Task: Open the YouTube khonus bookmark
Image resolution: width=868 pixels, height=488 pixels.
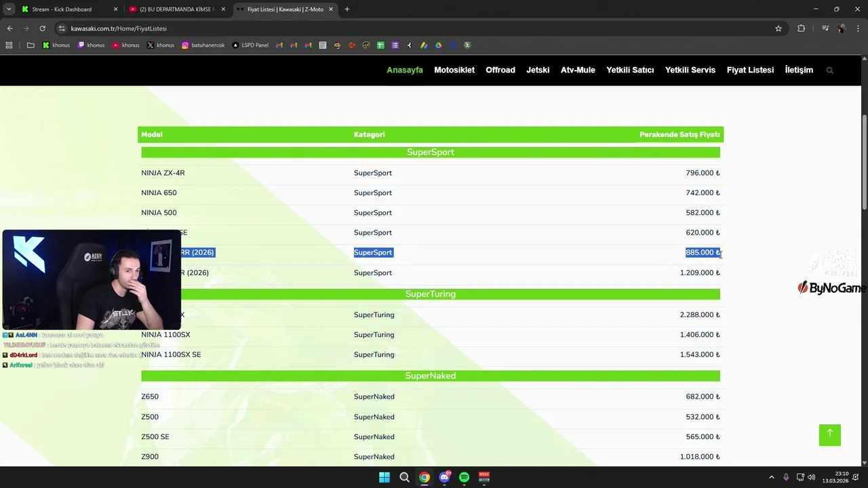Action: coord(126,45)
